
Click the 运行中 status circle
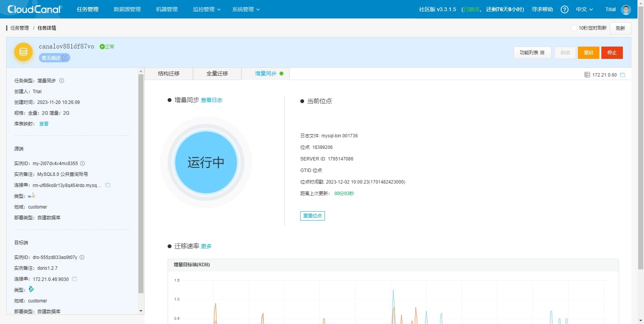(x=206, y=162)
